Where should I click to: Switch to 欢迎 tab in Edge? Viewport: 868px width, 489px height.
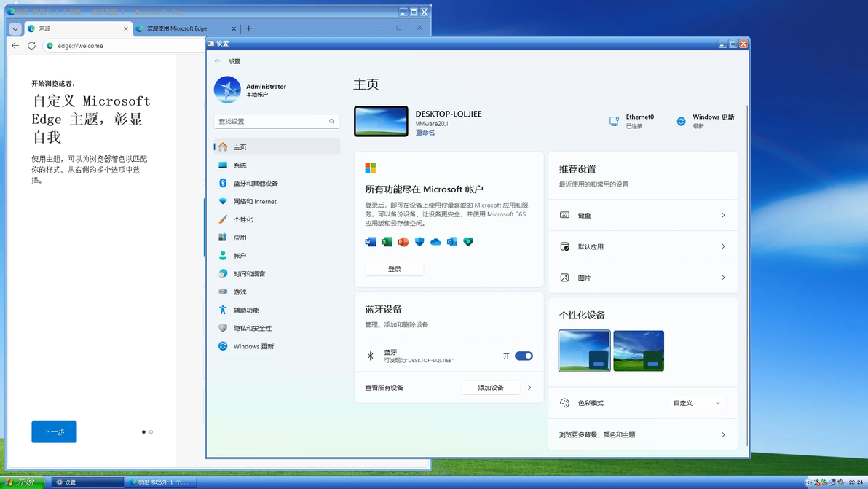coord(77,28)
